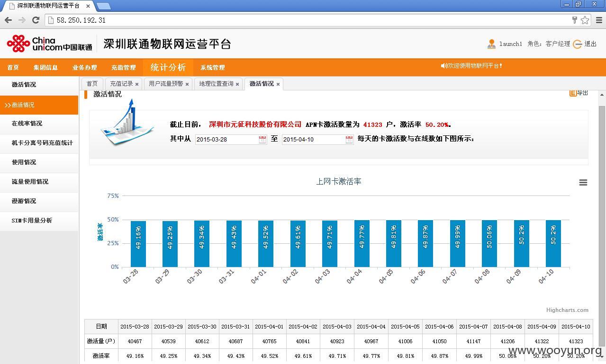Click the 上网卡激活率 chart title

(339, 182)
